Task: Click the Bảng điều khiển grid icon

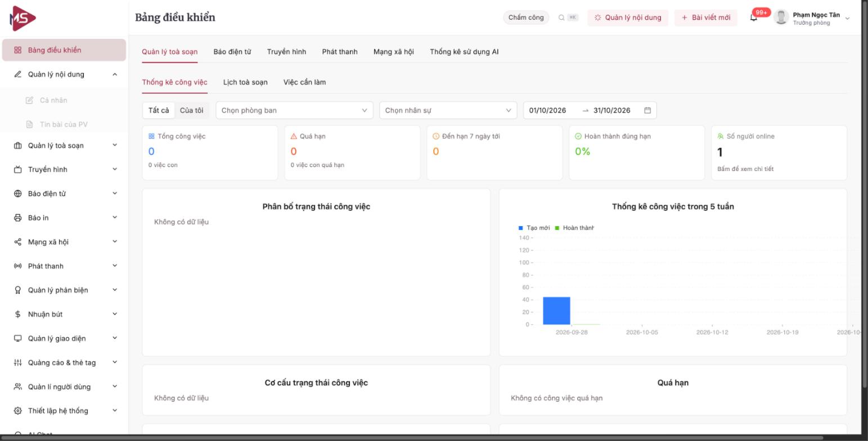Action: 17,50
